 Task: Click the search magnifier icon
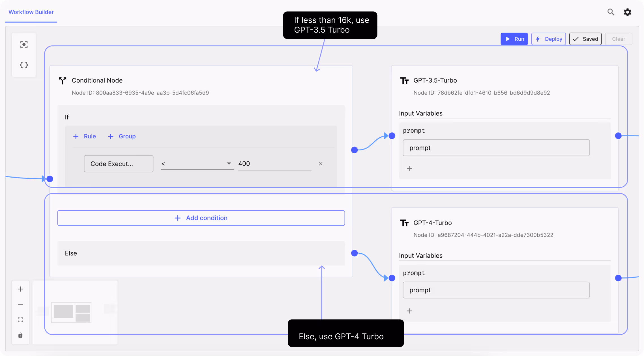click(611, 12)
